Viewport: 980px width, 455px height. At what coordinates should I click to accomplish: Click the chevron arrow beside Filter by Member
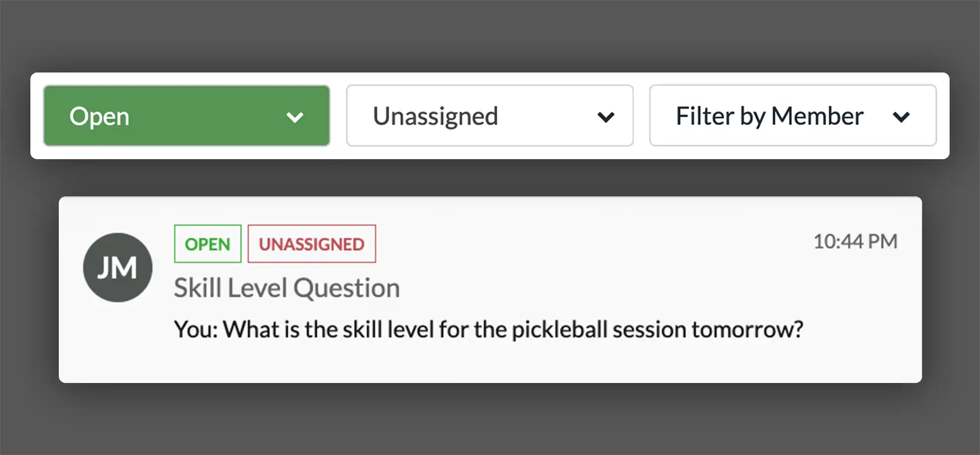pyautogui.click(x=901, y=118)
